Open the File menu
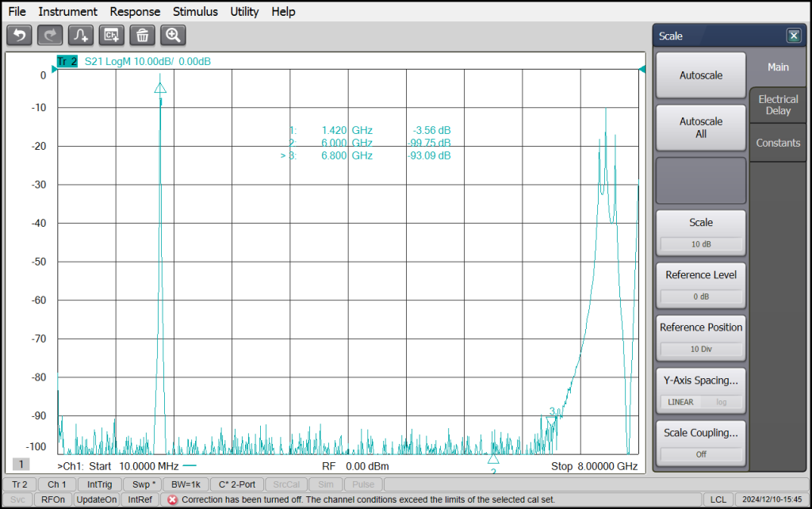This screenshot has width=812, height=509. 17,11
